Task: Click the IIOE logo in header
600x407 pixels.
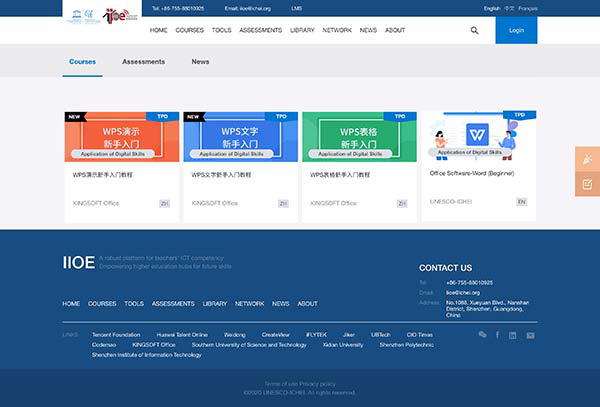Action: point(117,15)
